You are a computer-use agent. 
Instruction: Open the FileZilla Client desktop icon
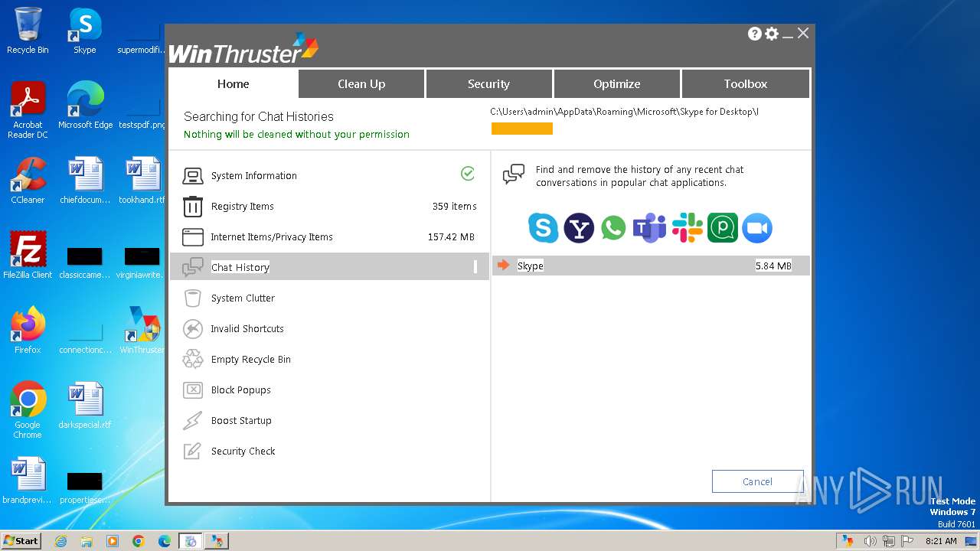[x=28, y=256]
